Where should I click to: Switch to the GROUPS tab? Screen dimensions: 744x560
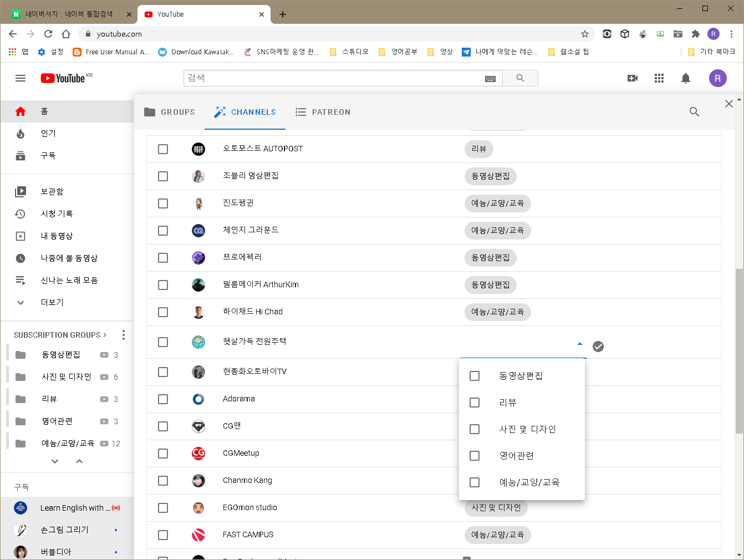coord(169,111)
